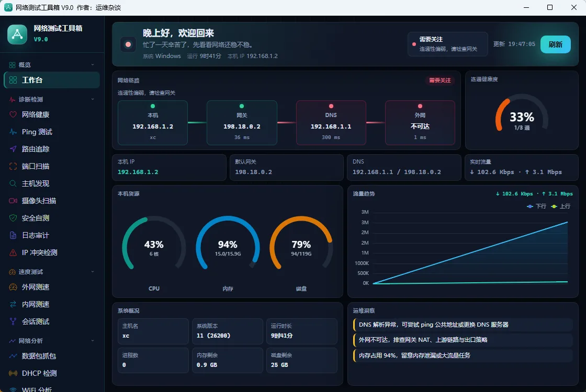This screenshot has height=392, width=586.
Task: Select the 外网测速 gauge icon
Action: point(13,287)
